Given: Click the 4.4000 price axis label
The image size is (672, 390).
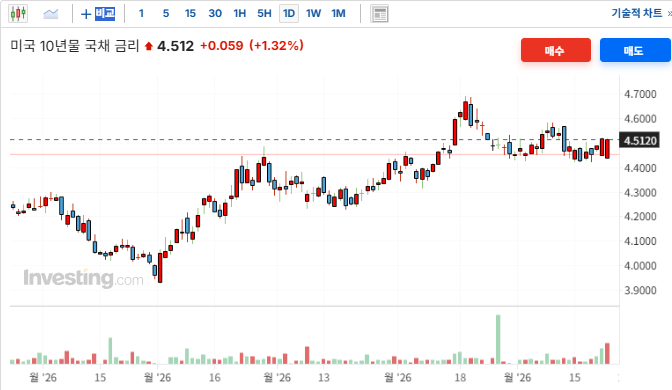Looking at the screenshot, I should click(640, 168).
